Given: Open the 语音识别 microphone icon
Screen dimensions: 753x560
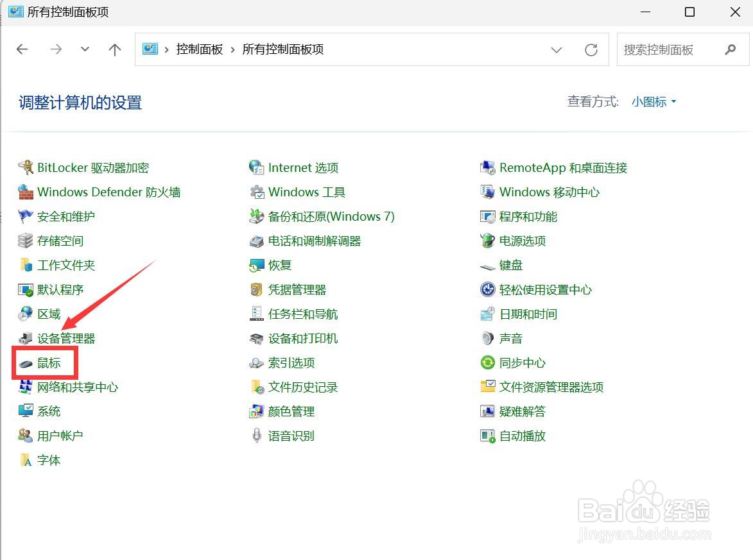Looking at the screenshot, I should point(256,436).
